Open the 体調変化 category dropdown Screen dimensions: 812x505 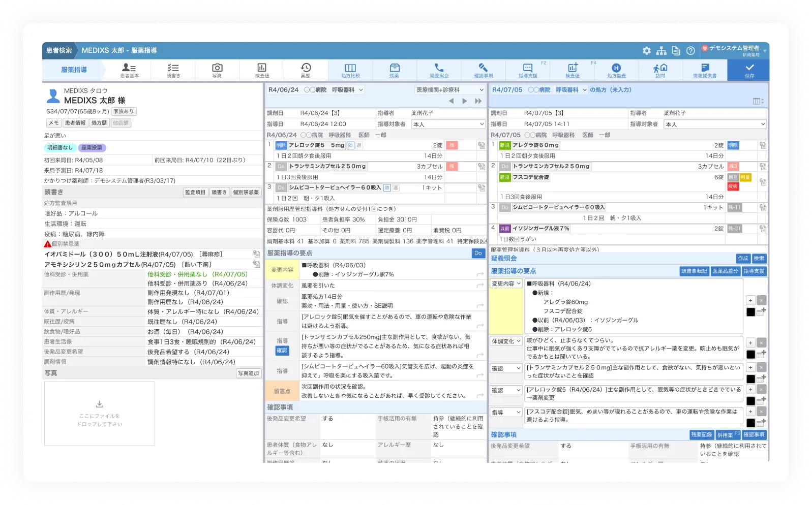click(506, 341)
